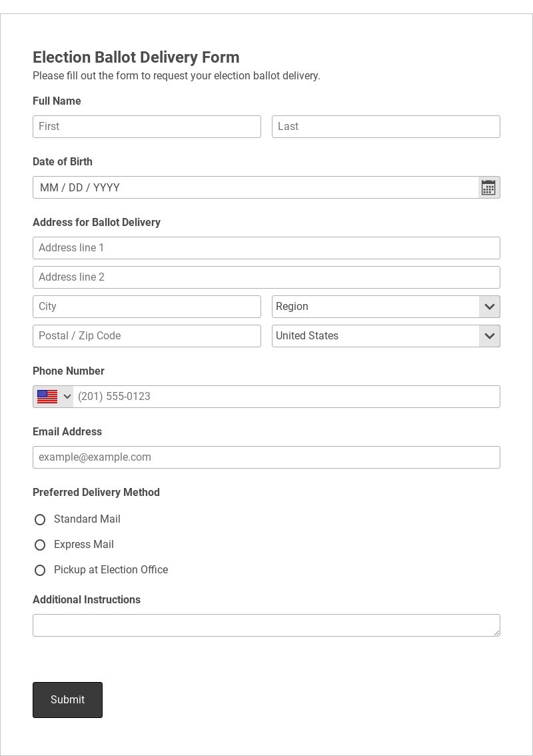Click the Additional Instructions text area
Screen dimensions: 533x756
pos(266,625)
